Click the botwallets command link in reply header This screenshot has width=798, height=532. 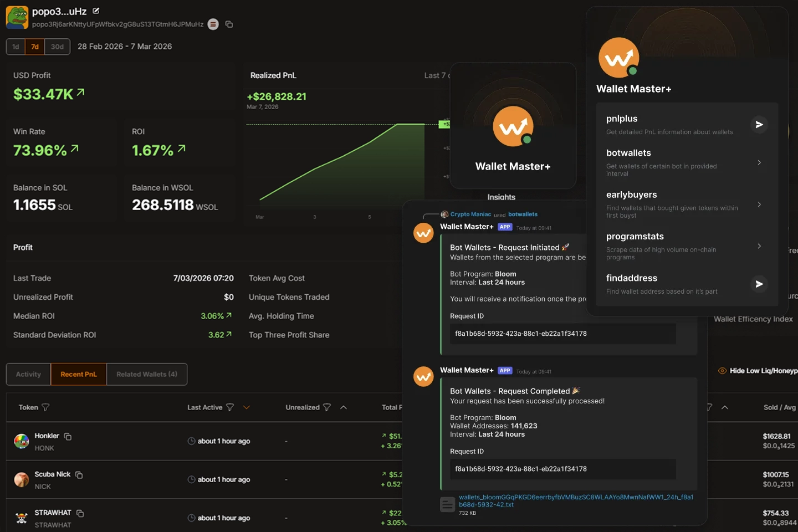[x=523, y=214]
